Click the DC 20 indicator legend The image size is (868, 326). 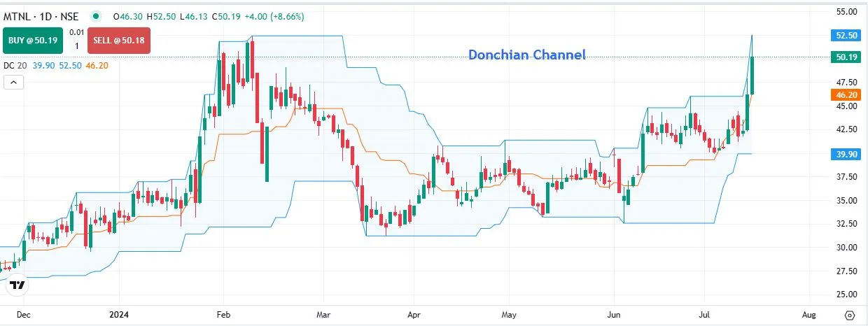point(13,65)
